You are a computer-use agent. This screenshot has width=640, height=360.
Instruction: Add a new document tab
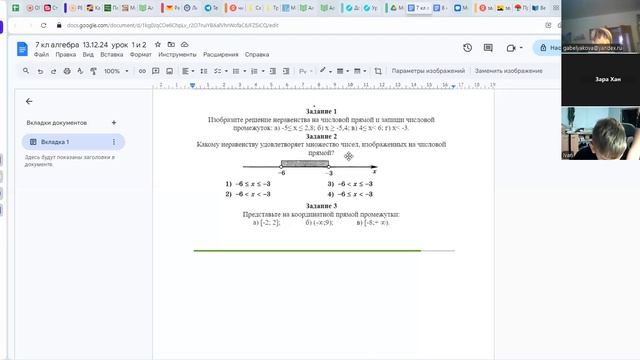point(114,122)
